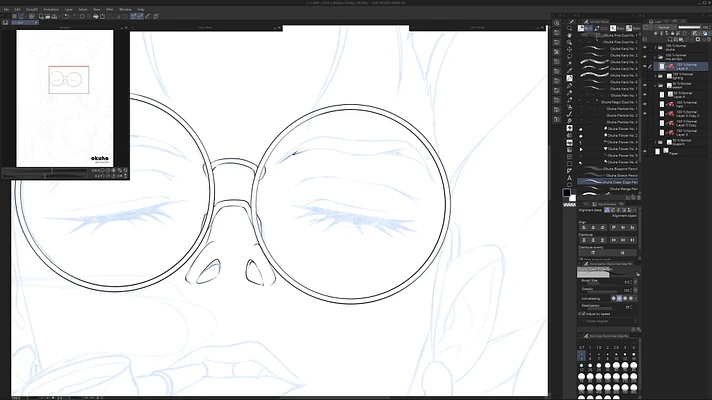Viewport: 712px width, 400px height.
Task: Expand the lighting layer folder
Action: [x=655, y=76]
